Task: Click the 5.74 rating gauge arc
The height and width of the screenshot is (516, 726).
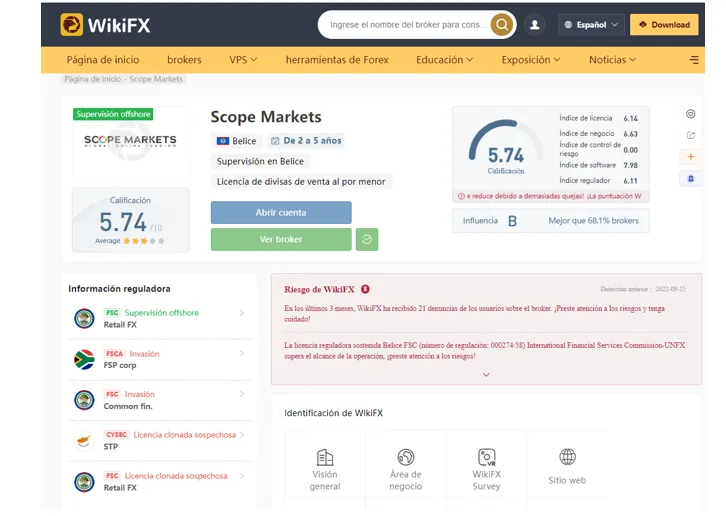Action: 505,139
